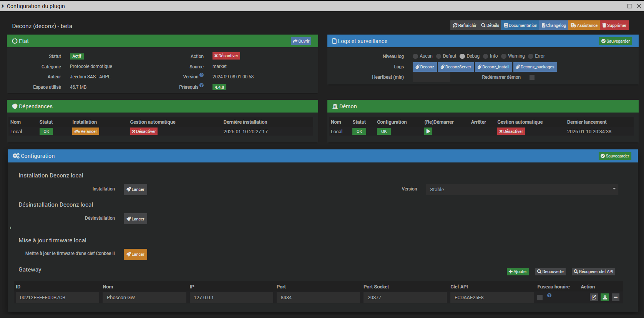Select the Warning log level
Screen dimensions: 644x318
(x=504, y=56)
